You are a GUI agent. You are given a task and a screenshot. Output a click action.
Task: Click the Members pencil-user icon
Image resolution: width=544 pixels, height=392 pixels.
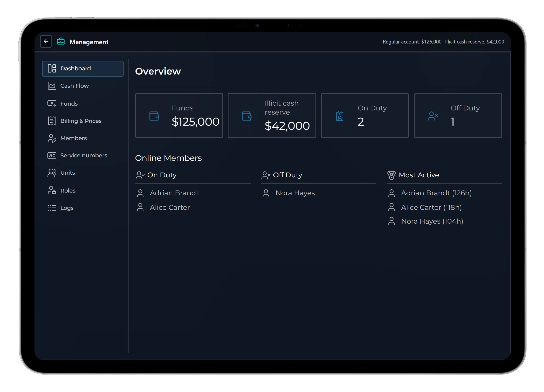coord(52,138)
